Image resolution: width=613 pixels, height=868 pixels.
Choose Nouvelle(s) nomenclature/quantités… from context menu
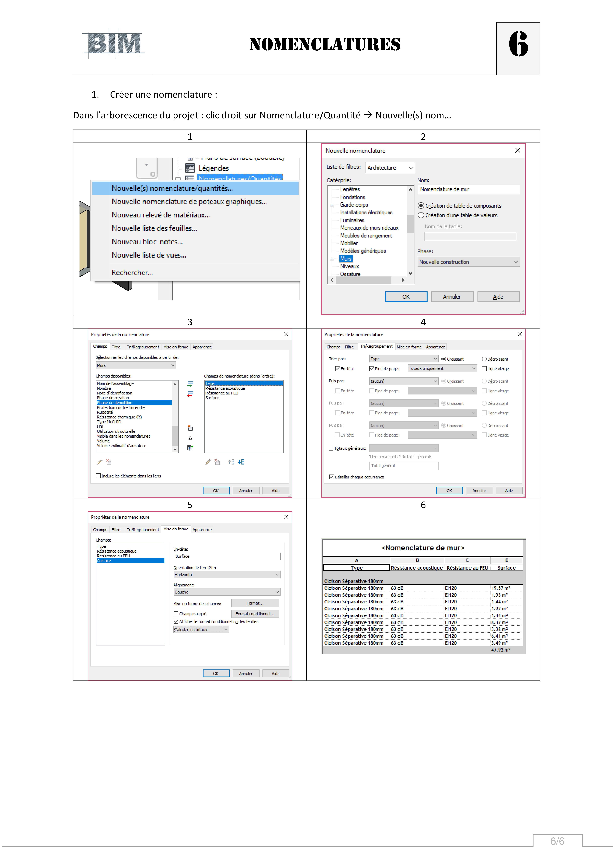tap(195, 188)
